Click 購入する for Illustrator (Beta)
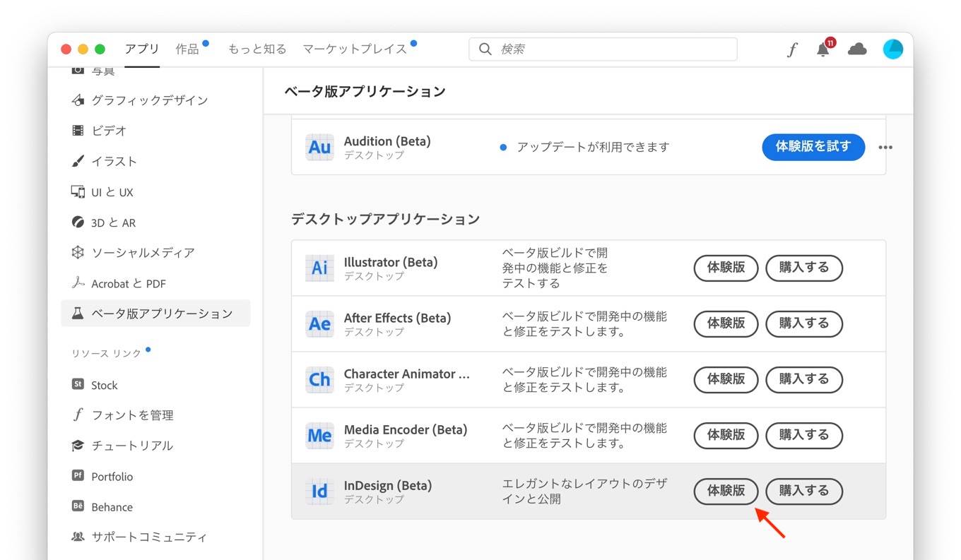This screenshot has height=560, width=961. click(x=804, y=268)
